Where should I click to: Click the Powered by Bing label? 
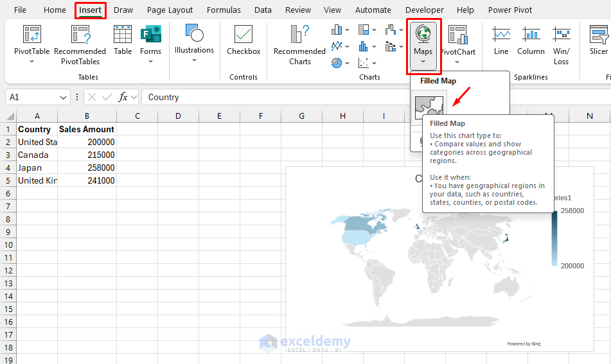point(524,343)
